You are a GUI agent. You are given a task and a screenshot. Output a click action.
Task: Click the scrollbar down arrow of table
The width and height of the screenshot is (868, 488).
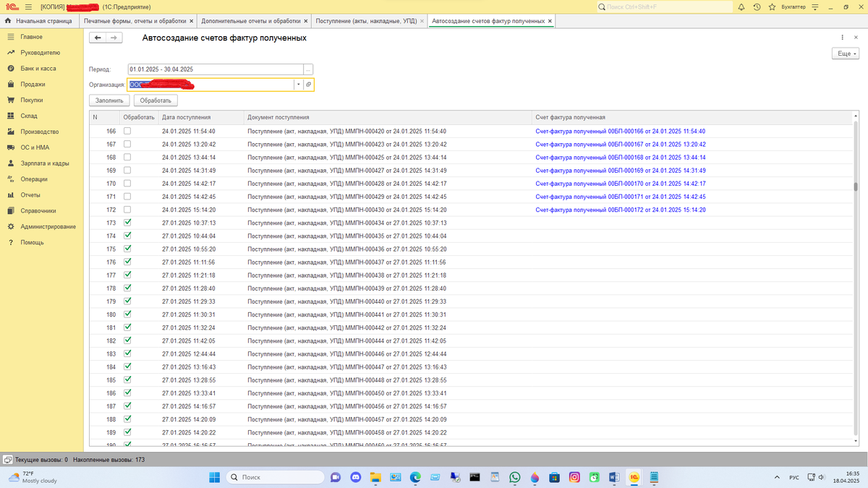(x=856, y=442)
